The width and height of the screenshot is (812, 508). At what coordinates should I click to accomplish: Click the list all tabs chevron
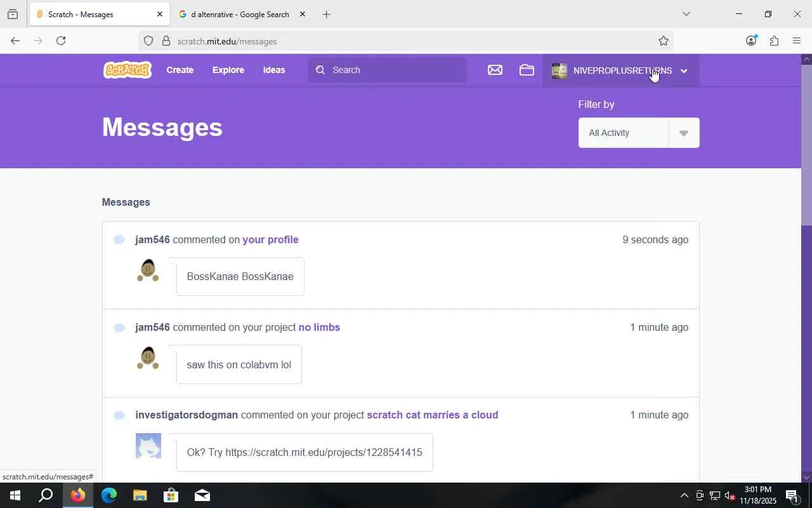(x=686, y=14)
